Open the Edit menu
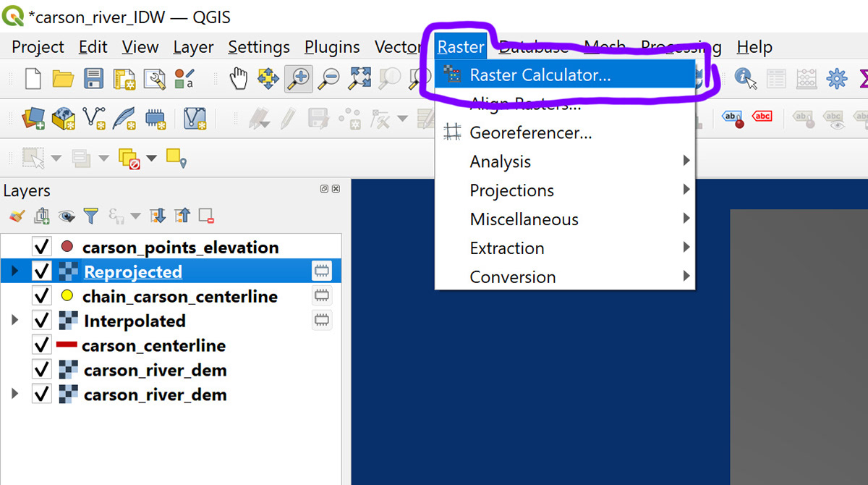The height and width of the screenshot is (485, 868). [x=93, y=47]
